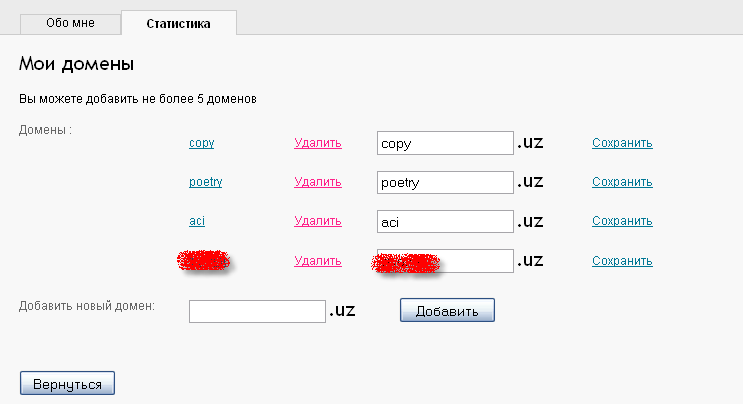This screenshot has width=743, height=404.
Task: Focus the copy domain text field
Action: [445, 143]
